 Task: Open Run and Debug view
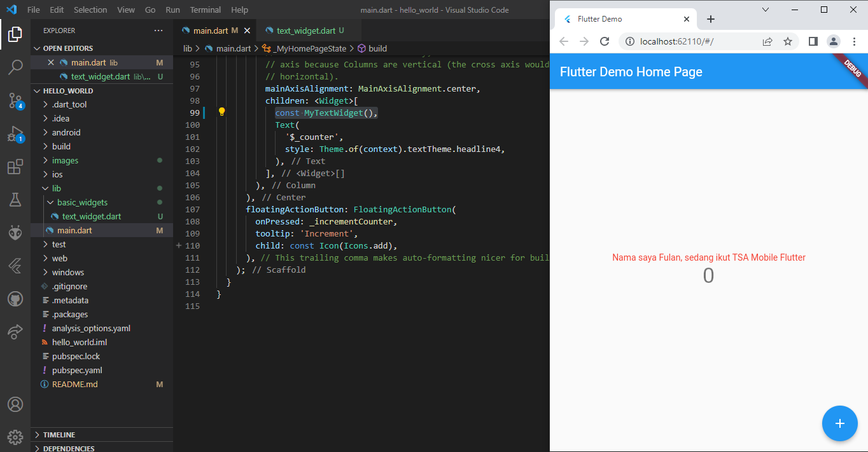coord(15,134)
